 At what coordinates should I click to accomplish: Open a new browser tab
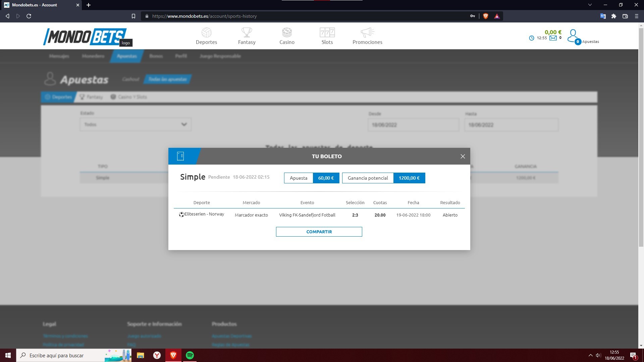[89, 5]
